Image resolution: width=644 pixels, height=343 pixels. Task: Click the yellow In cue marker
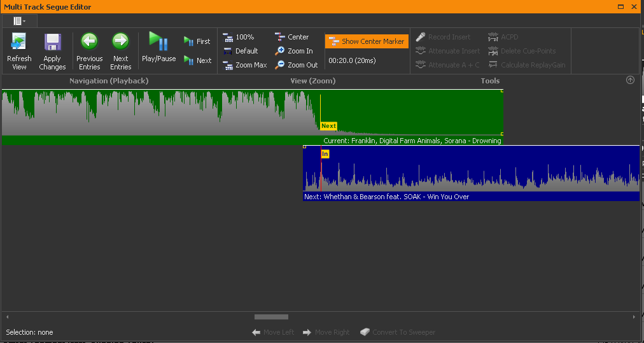click(325, 154)
